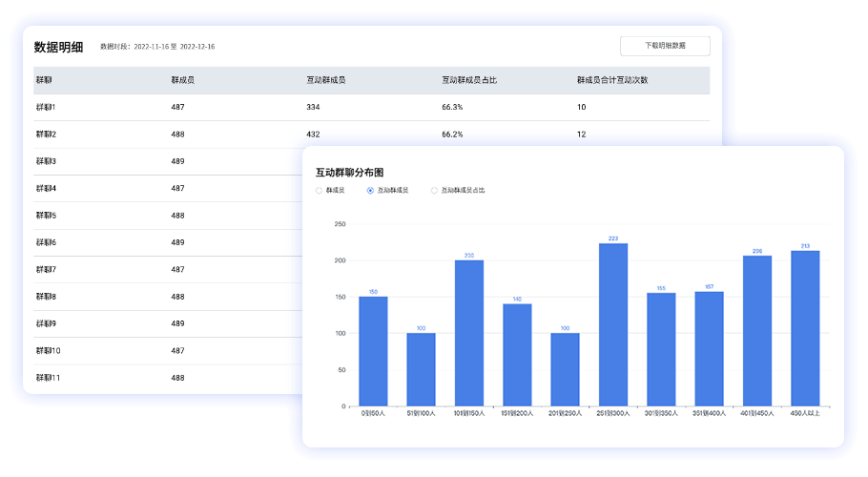Select the 群聊11 row in the table

click(48, 378)
